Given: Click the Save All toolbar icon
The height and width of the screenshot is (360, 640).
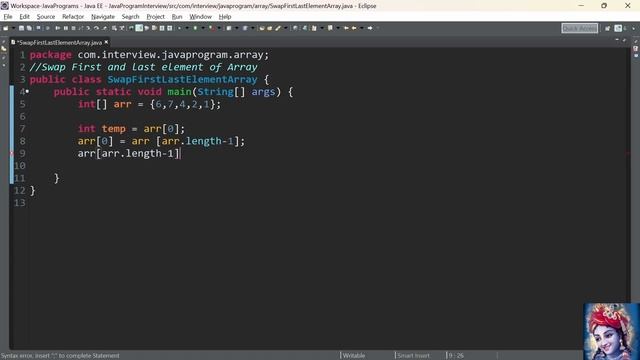Looking at the screenshot, I should click(29, 28).
